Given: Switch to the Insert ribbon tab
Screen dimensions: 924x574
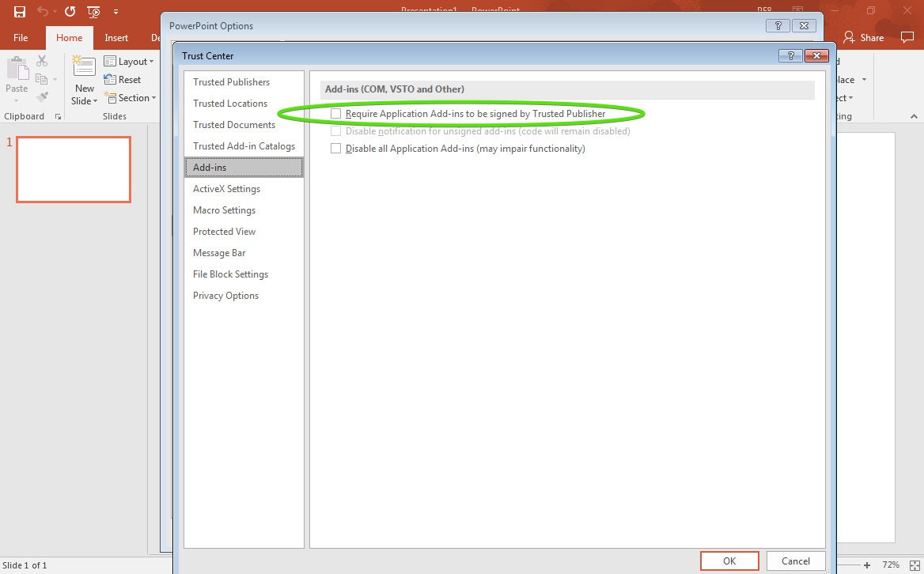Looking at the screenshot, I should [116, 38].
